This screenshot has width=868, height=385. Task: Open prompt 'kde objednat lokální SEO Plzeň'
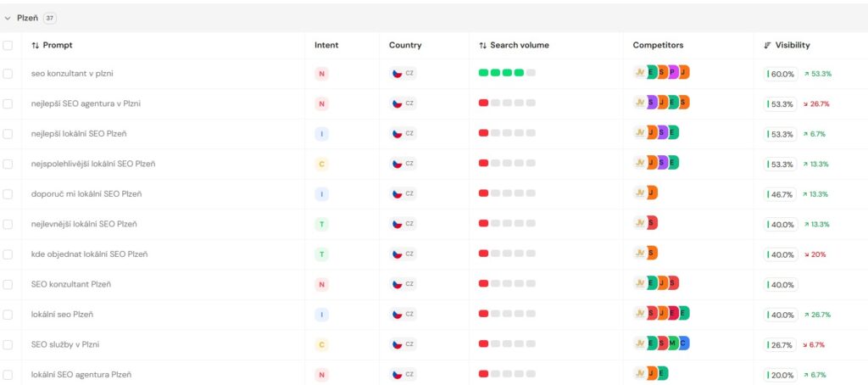click(89, 254)
